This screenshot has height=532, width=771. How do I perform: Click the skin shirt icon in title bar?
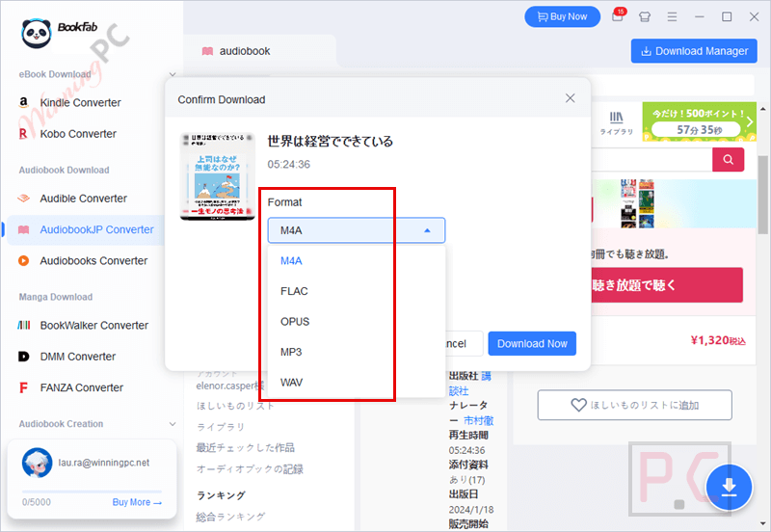[645, 16]
